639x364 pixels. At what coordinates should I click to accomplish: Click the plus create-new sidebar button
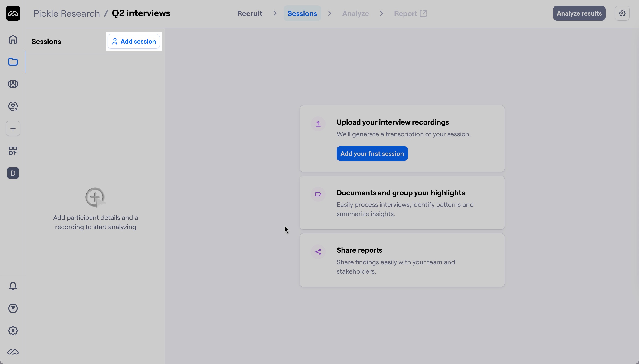tap(13, 128)
